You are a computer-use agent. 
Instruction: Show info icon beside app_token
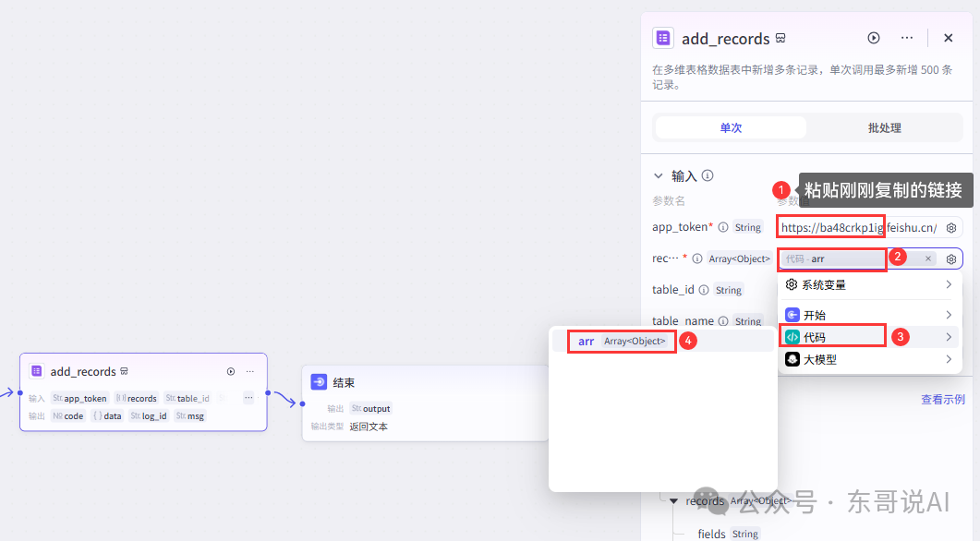click(x=723, y=227)
